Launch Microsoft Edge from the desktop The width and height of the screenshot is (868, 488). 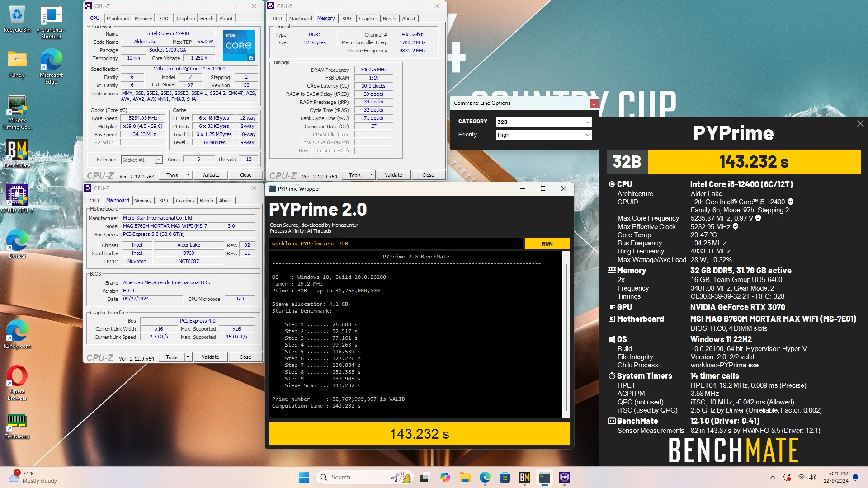pyautogui.click(x=51, y=67)
